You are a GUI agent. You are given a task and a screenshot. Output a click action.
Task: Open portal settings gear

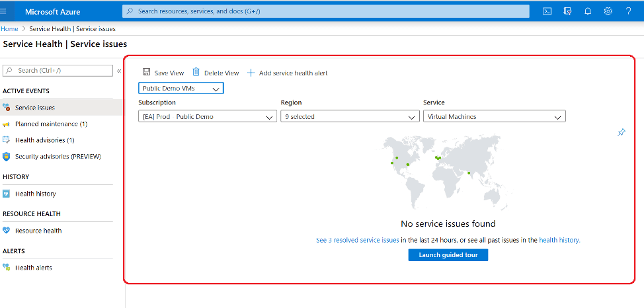[x=608, y=11]
